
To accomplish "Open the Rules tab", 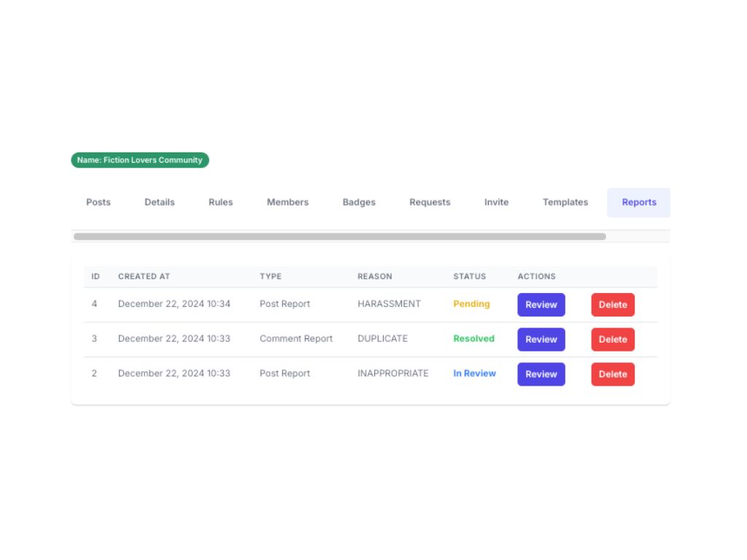I will (x=220, y=202).
